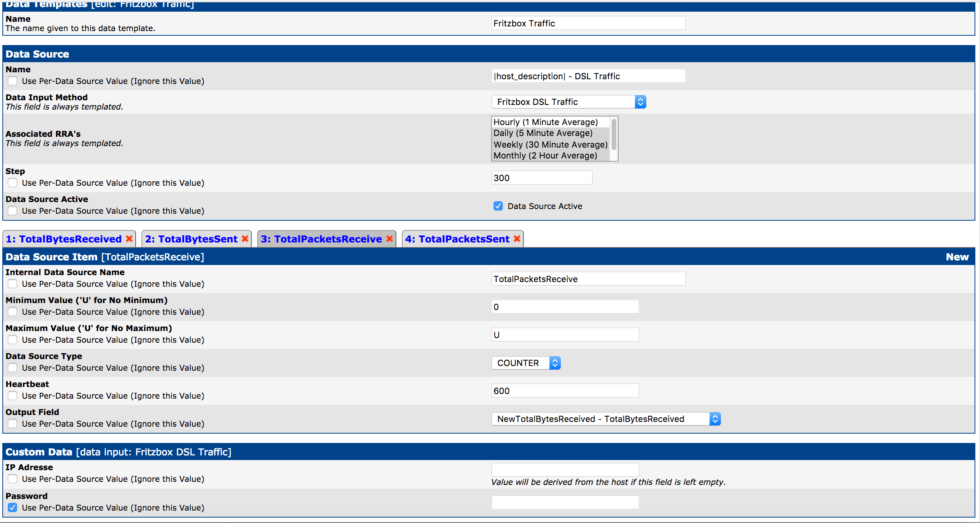Remove the TotalPacketsReceive item via red X

[x=389, y=239]
